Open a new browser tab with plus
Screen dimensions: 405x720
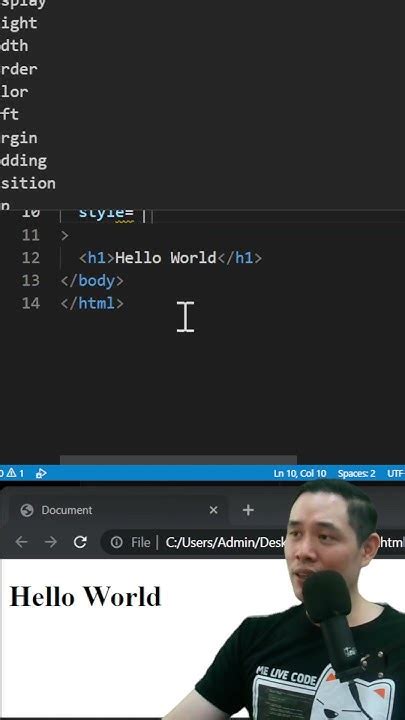coord(248,510)
